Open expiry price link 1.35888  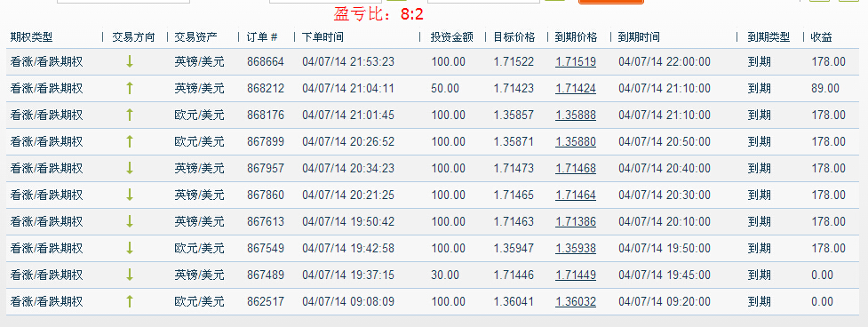pyautogui.click(x=576, y=116)
